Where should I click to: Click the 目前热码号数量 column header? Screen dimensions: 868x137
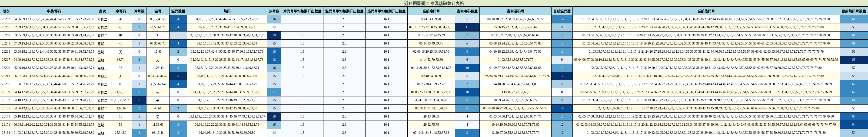tap(854, 11)
